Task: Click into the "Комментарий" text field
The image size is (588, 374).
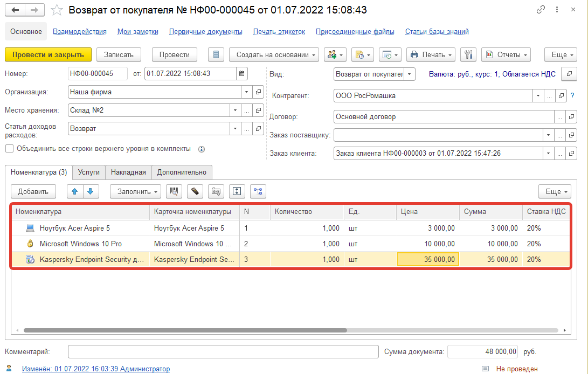Action: [223, 352]
